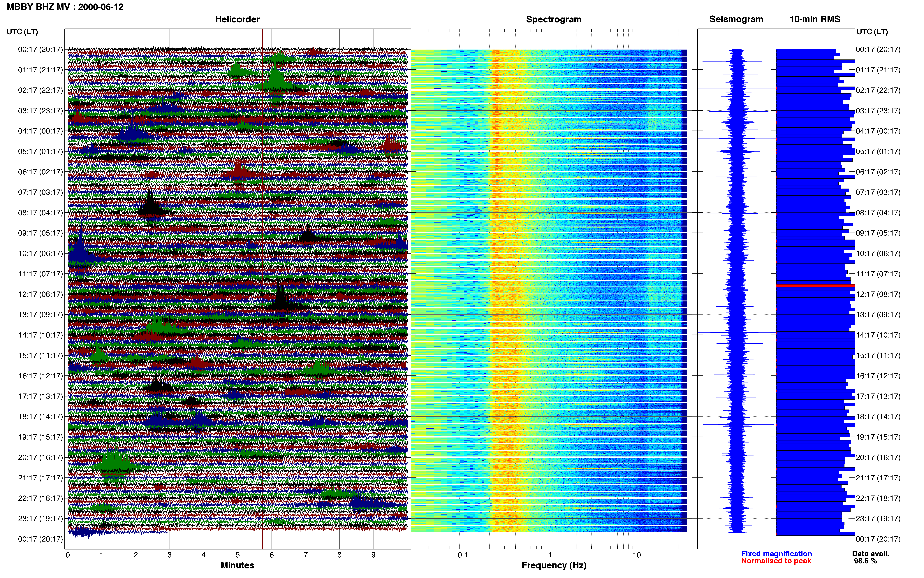This screenshot has width=924, height=578.
Task: Select the 'Helicorder' panel title
Action: pyautogui.click(x=237, y=19)
